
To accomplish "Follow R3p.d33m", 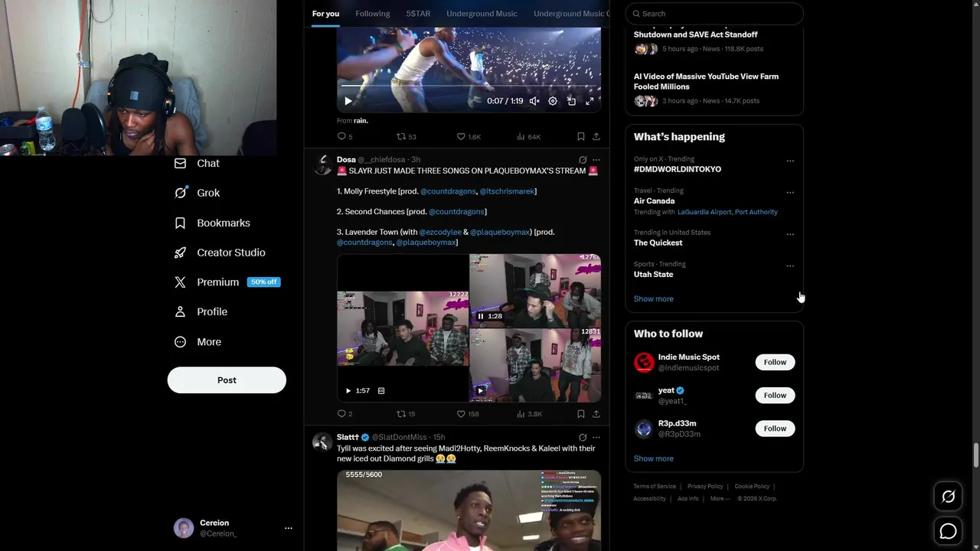I will point(775,429).
